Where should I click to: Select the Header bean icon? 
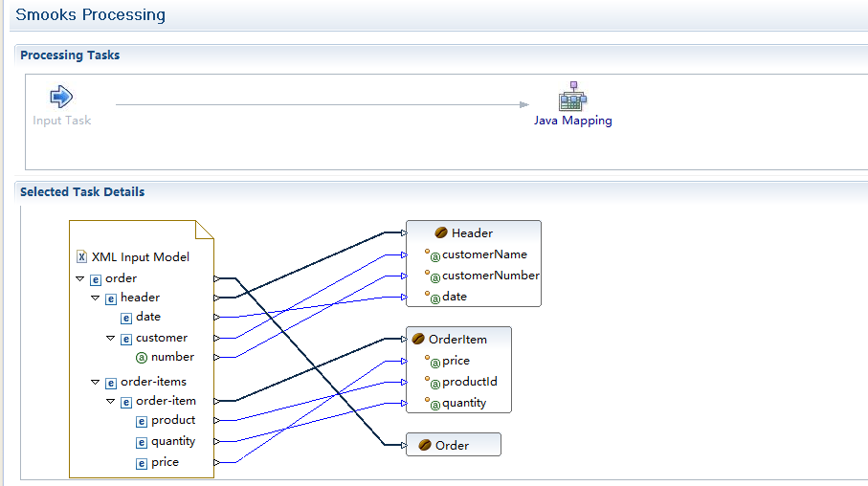pos(441,232)
